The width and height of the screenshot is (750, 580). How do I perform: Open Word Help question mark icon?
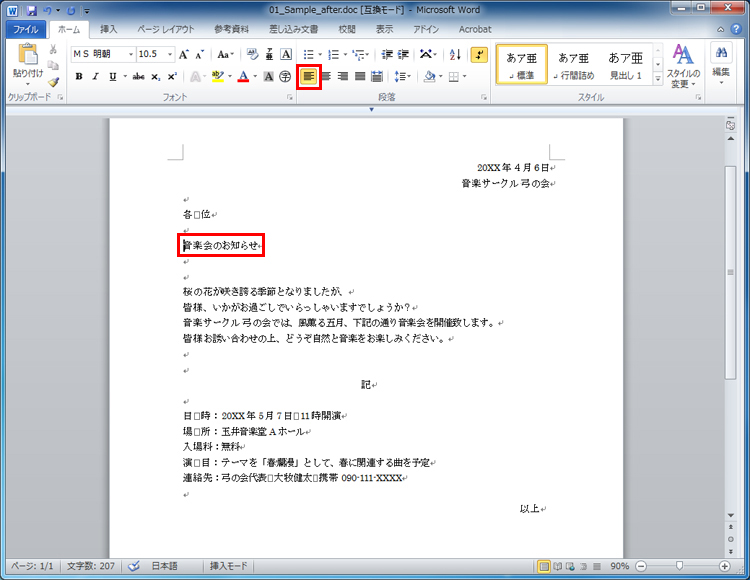click(x=736, y=29)
